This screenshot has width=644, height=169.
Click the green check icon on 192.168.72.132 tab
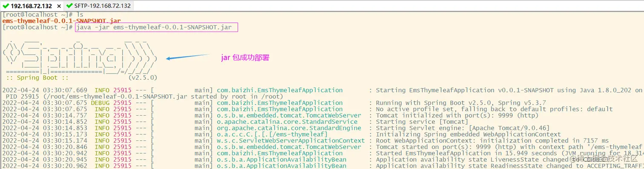pyautogui.click(x=6, y=6)
